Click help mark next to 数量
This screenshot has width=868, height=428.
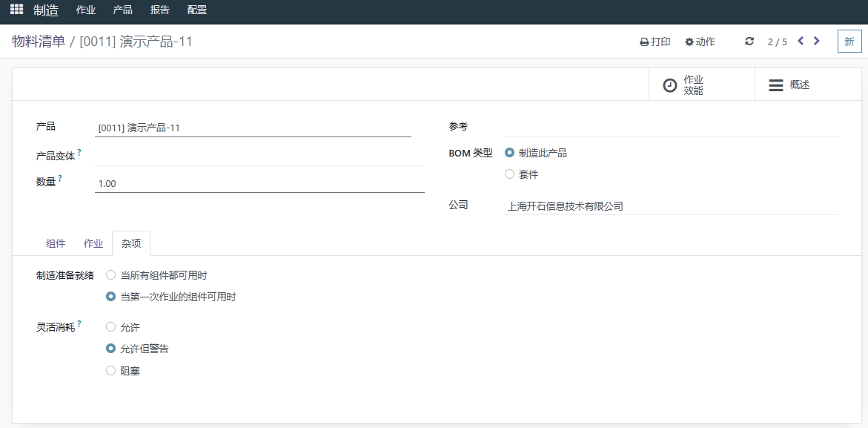(60, 178)
